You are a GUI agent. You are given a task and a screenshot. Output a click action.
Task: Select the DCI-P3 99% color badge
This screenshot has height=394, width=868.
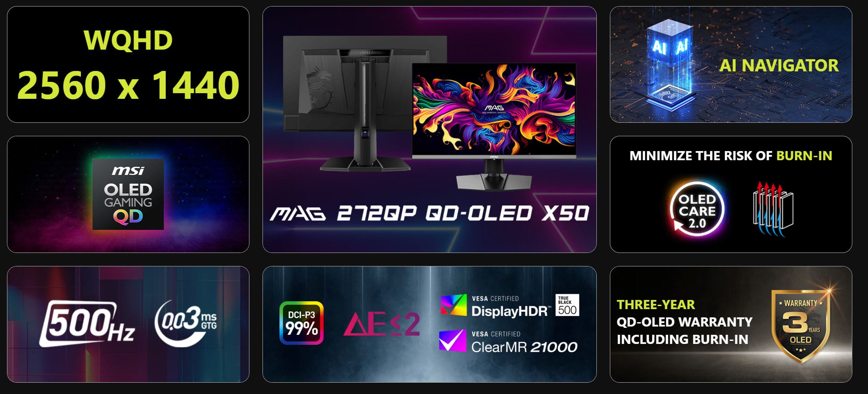tap(301, 323)
